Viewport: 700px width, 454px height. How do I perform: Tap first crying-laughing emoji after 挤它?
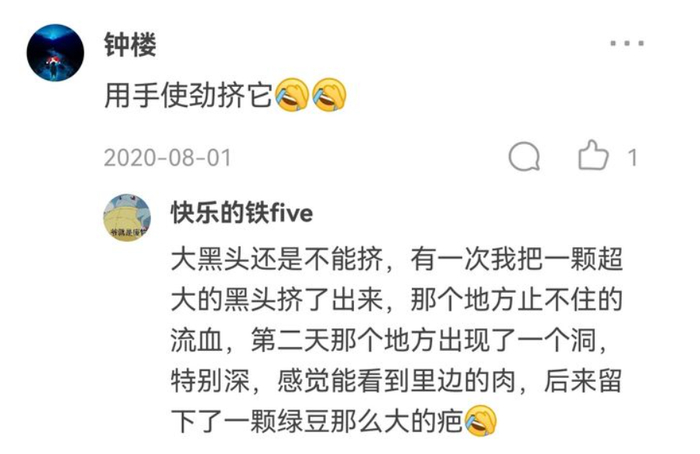coord(292,95)
